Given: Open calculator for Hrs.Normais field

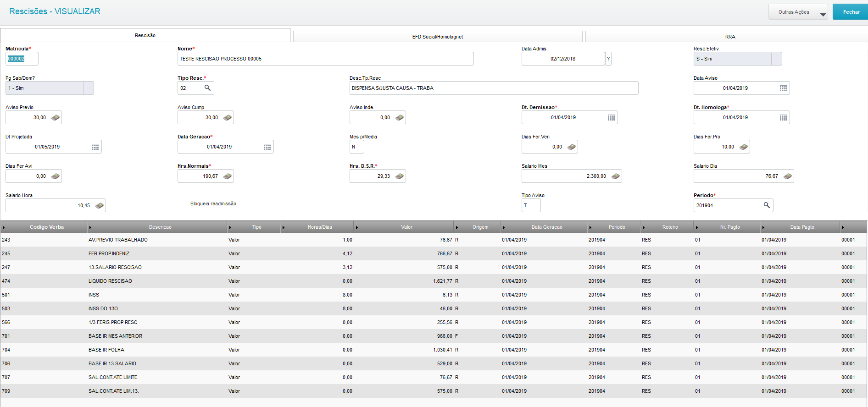Looking at the screenshot, I should pos(228,176).
